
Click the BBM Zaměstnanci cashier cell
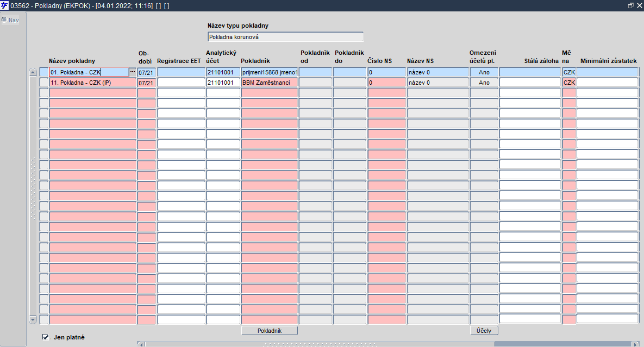point(270,83)
